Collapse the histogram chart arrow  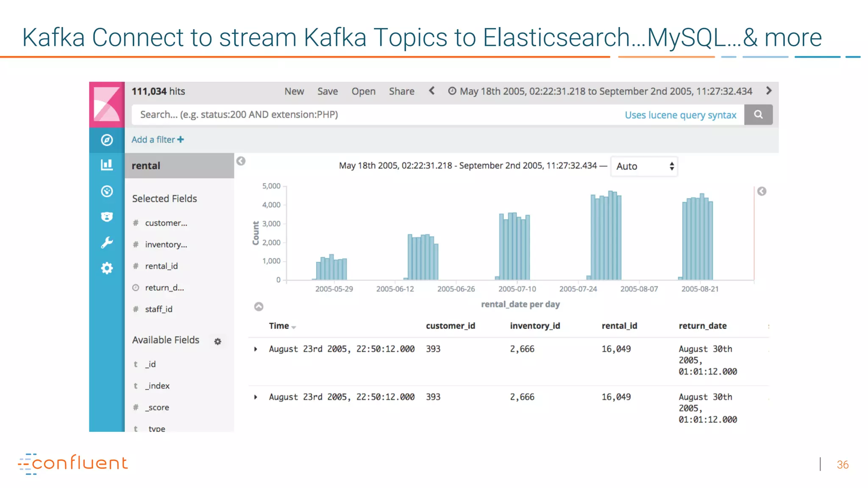point(259,307)
